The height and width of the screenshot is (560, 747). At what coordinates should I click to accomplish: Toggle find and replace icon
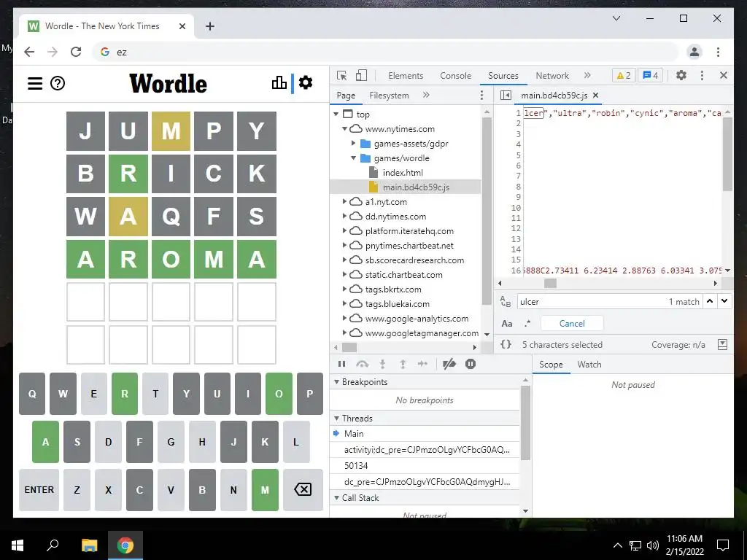[x=506, y=301]
